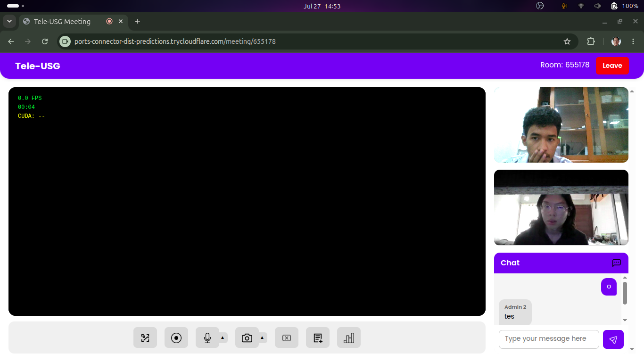
Task: Open the browser extensions puzzle icon
Action: click(x=591, y=41)
